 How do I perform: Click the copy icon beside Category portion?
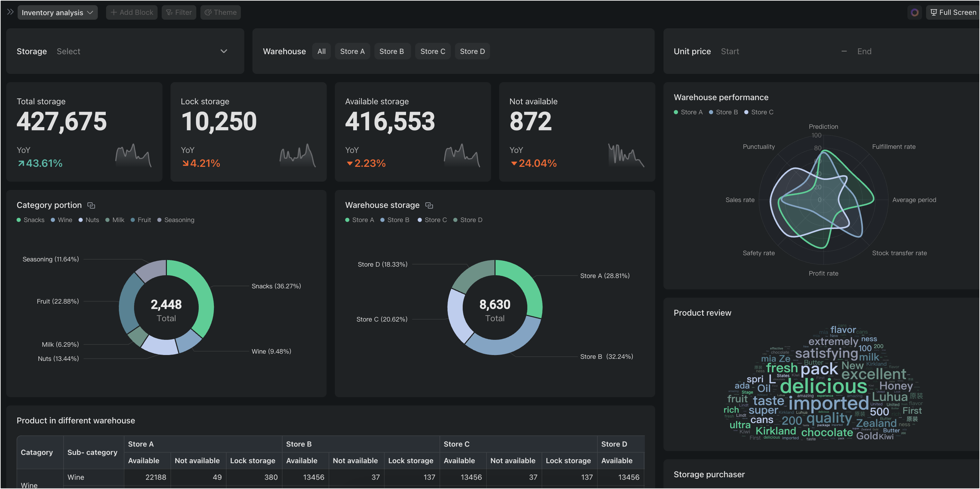[x=91, y=205]
